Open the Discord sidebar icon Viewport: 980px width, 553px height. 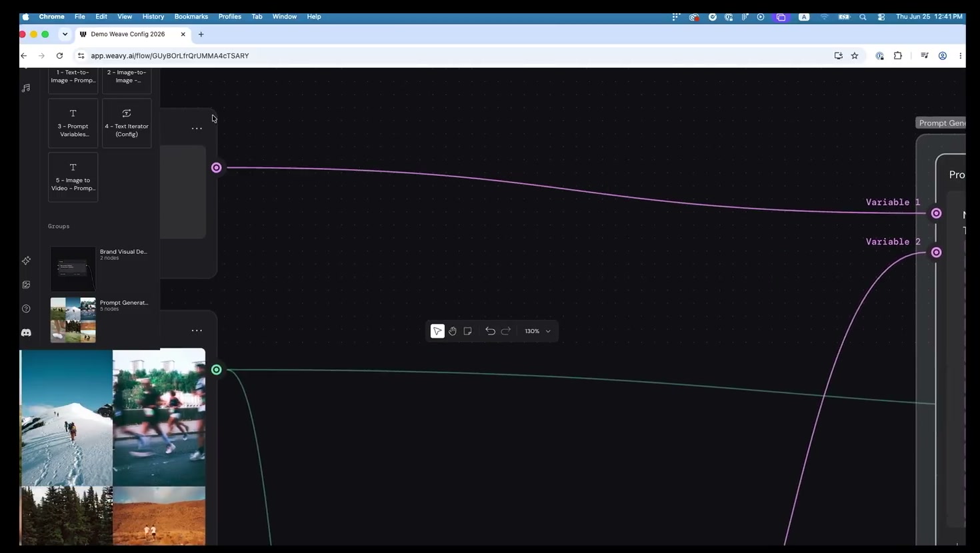pos(26,332)
